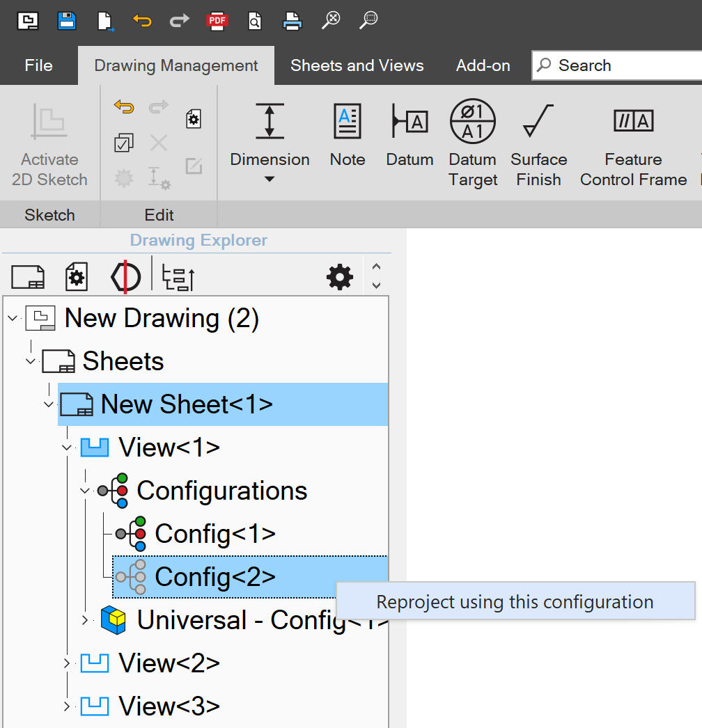Open Drawing Explorer settings gear

pos(340,278)
